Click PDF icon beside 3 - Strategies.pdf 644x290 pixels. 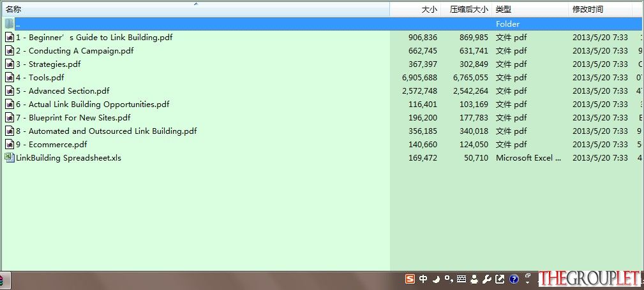tap(10, 64)
